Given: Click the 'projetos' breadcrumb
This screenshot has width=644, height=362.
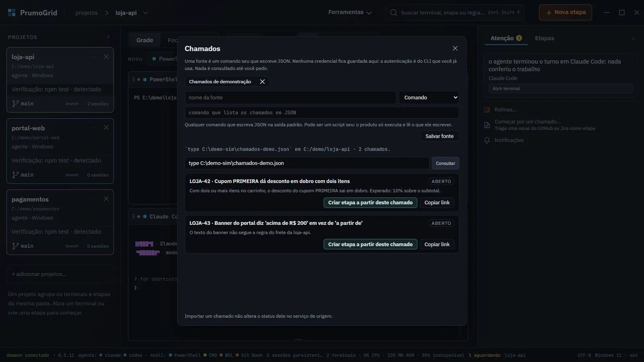Looking at the screenshot, I should (x=87, y=13).
